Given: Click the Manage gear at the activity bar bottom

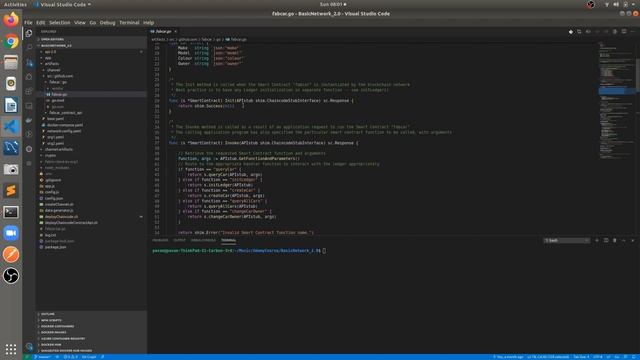Looking at the screenshot, I should tap(29, 347).
